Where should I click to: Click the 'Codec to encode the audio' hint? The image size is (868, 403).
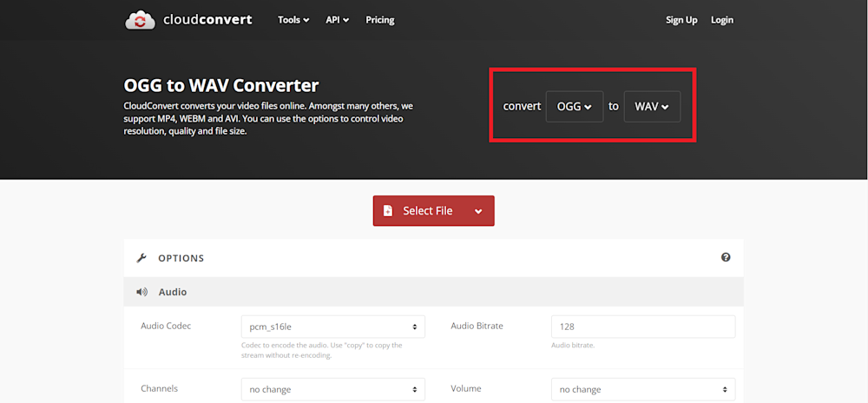coord(322,350)
